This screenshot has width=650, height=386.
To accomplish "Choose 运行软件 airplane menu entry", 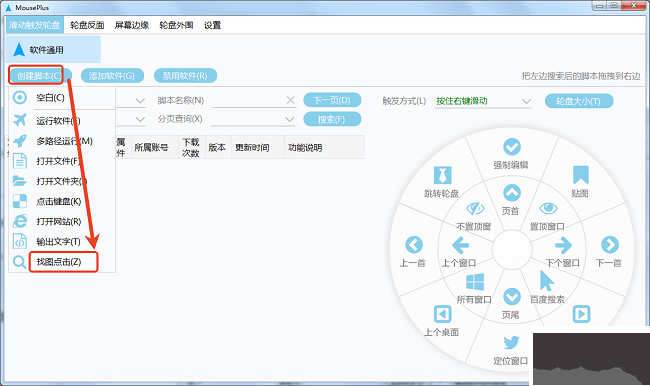I will (x=62, y=121).
